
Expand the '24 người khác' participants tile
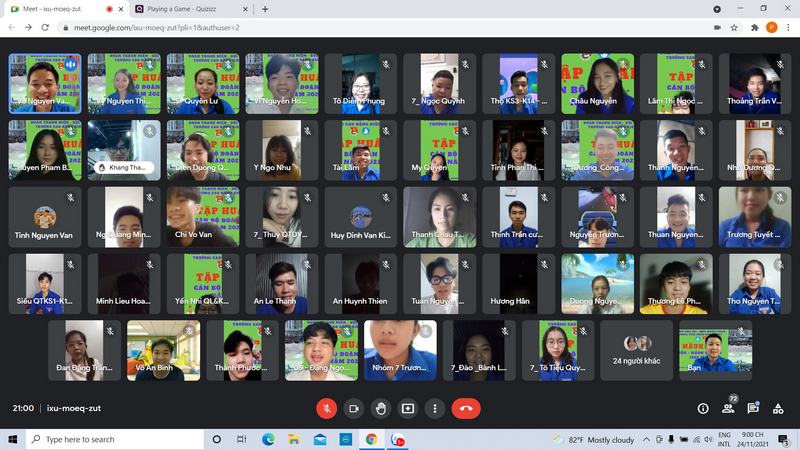pyautogui.click(x=637, y=351)
